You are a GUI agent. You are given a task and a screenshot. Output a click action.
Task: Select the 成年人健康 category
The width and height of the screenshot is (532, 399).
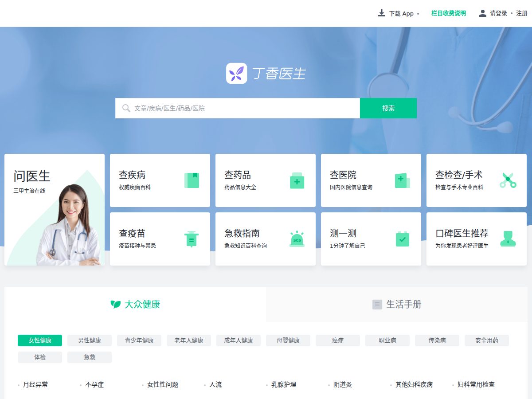[x=239, y=340]
